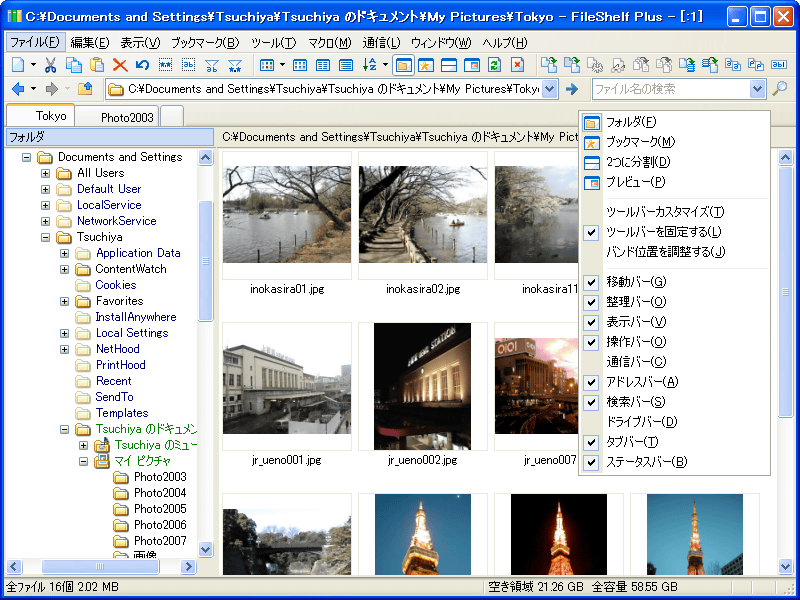Open the マクロ(M) menu
This screenshot has height=600, width=800.
pos(330,42)
